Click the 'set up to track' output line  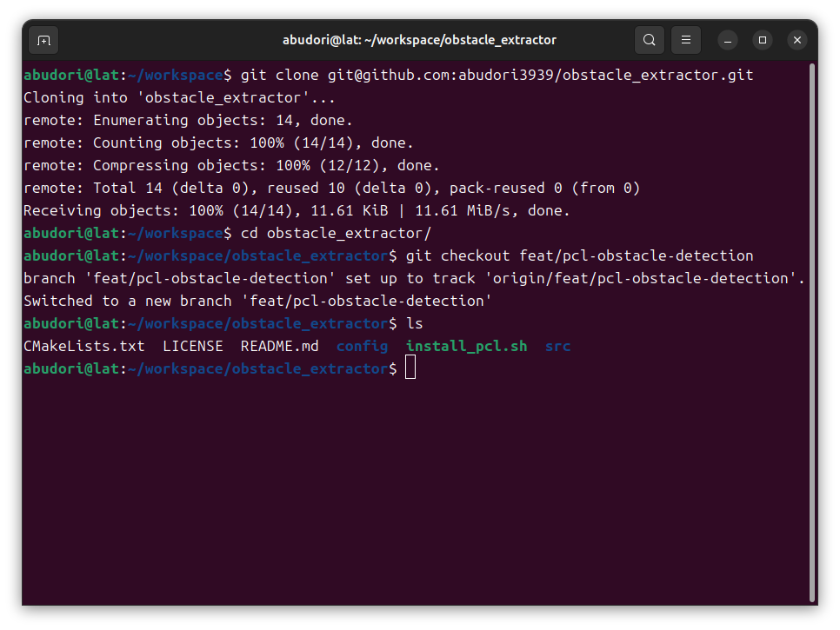(x=414, y=278)
